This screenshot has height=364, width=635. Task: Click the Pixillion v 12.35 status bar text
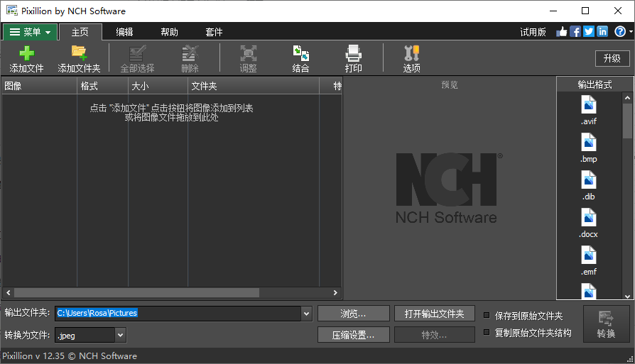coord(70,356)
